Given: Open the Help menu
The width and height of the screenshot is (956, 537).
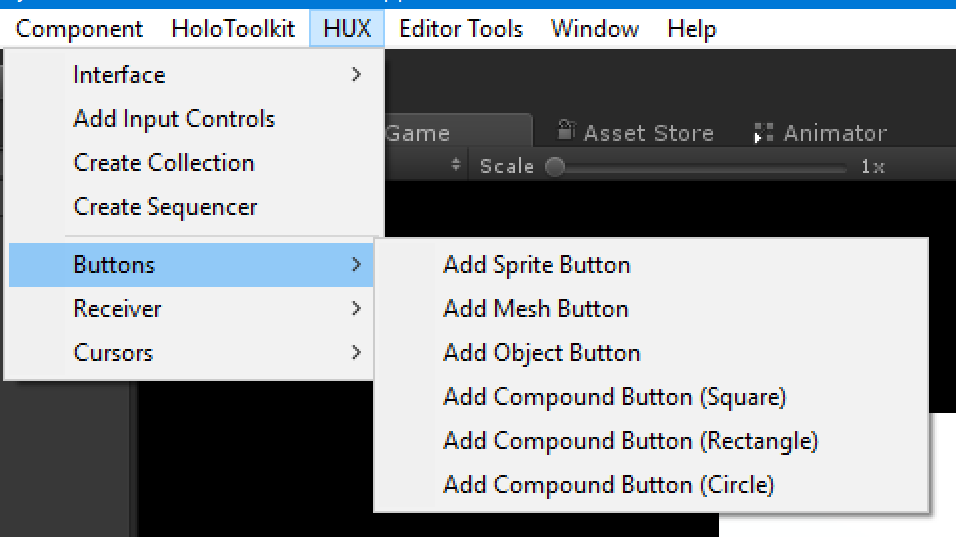Looking at the screenshot, I should pyautogui.click(x=691, y=29).
